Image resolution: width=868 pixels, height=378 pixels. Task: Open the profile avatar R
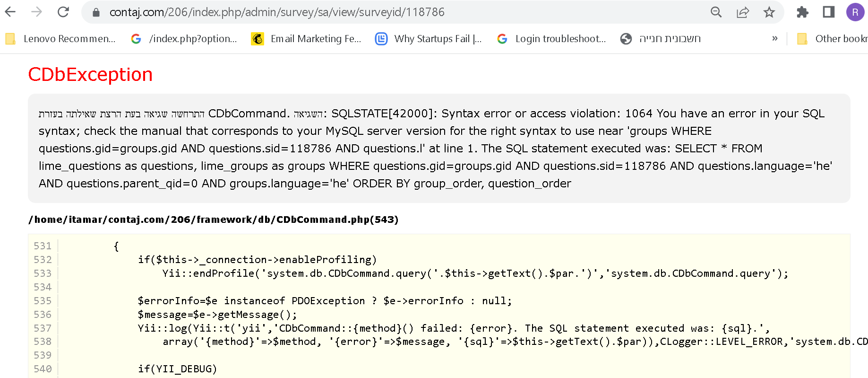point(855,12)
